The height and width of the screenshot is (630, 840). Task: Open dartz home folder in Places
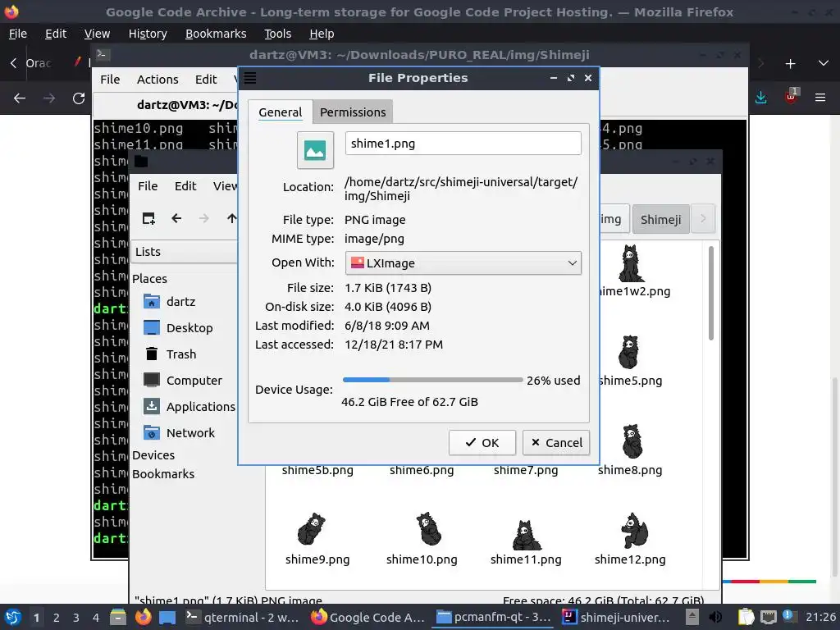click(180, 302)
